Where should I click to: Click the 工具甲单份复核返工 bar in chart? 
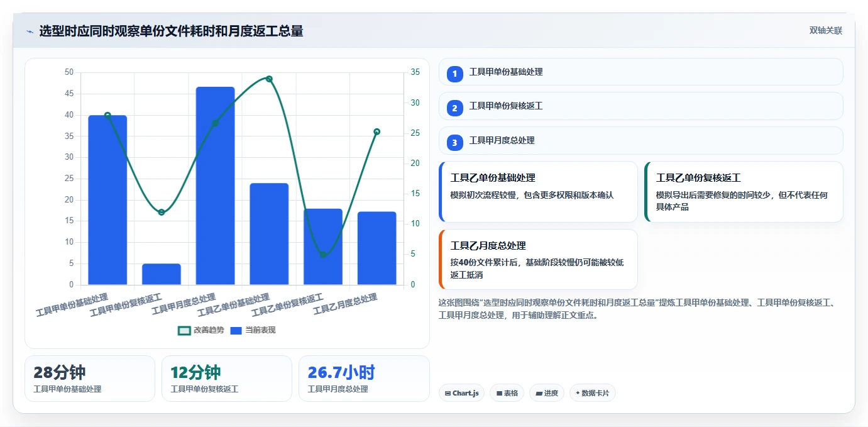pos(162,274)
